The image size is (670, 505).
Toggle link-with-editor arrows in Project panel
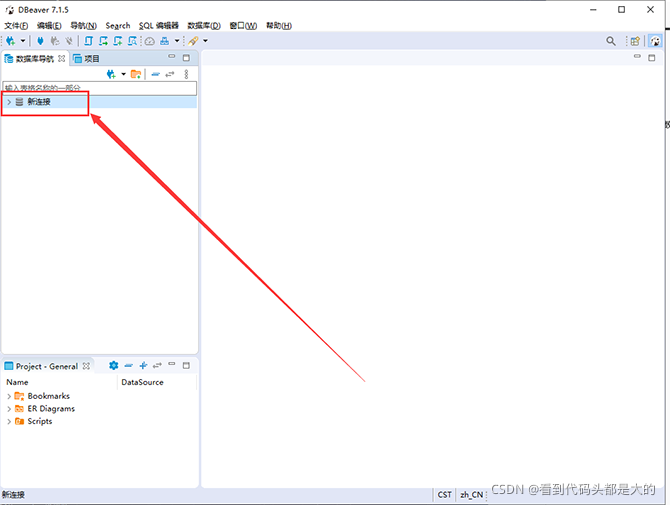pyautogui.click(x=157, y=365)
